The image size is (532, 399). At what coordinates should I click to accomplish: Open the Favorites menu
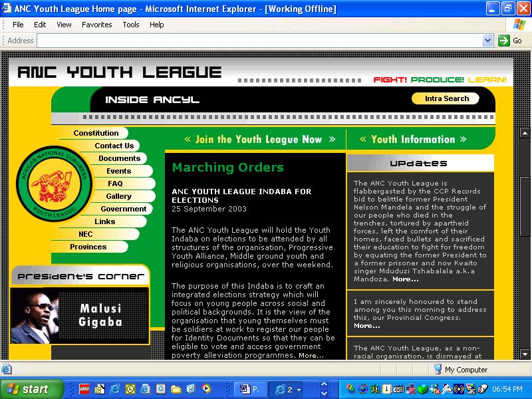click(x=96, y=25)
